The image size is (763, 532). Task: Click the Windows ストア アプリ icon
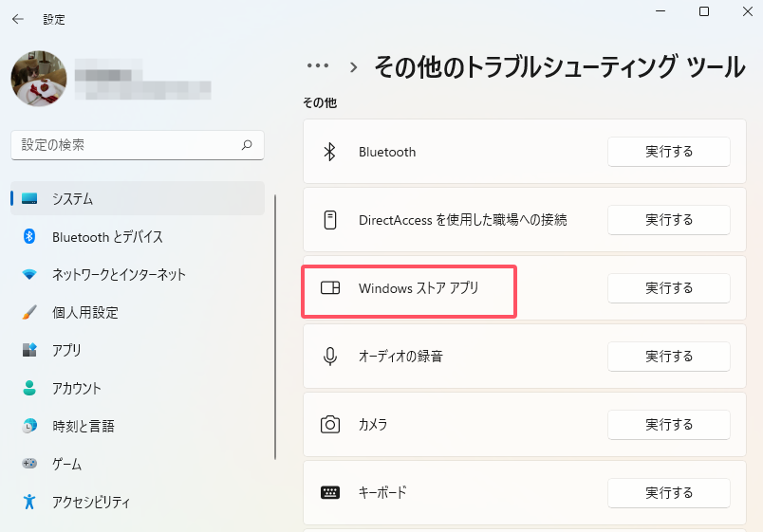click(x=330, y=288)
